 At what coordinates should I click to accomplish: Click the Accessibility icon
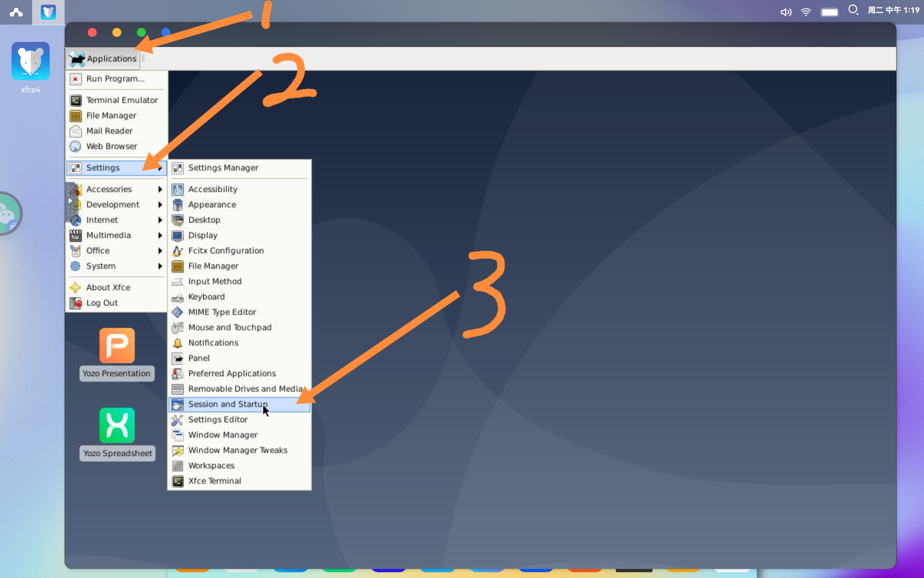pyautogui.click(x=178, y=189)
